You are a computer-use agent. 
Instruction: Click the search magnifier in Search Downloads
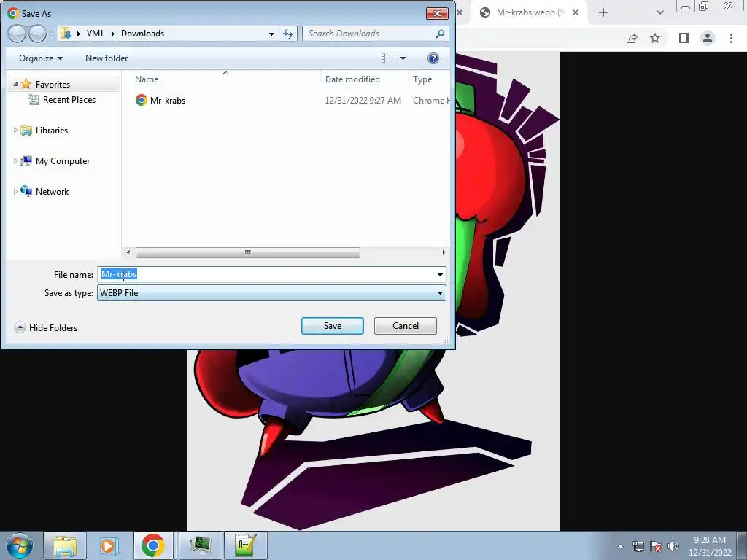[x=440, y=34]
